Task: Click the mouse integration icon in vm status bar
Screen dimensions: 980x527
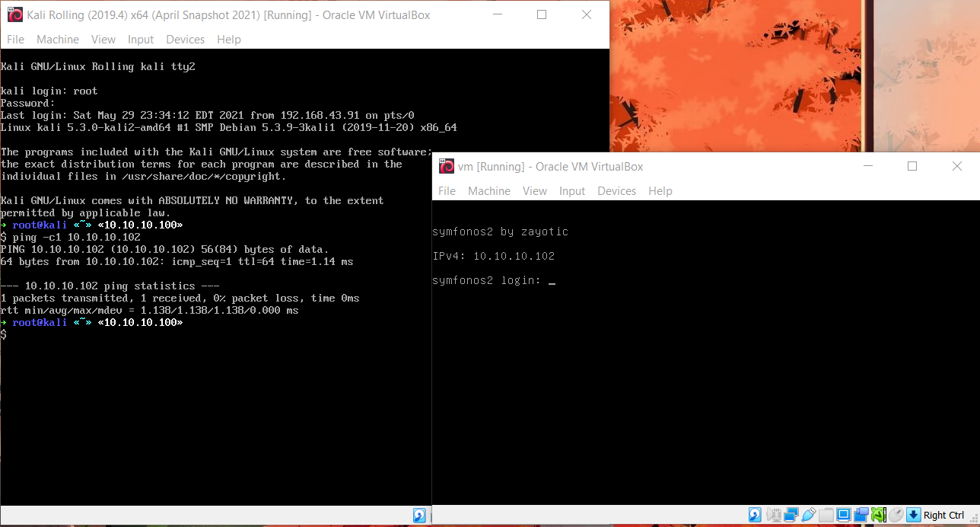Action: click(896, 516)
